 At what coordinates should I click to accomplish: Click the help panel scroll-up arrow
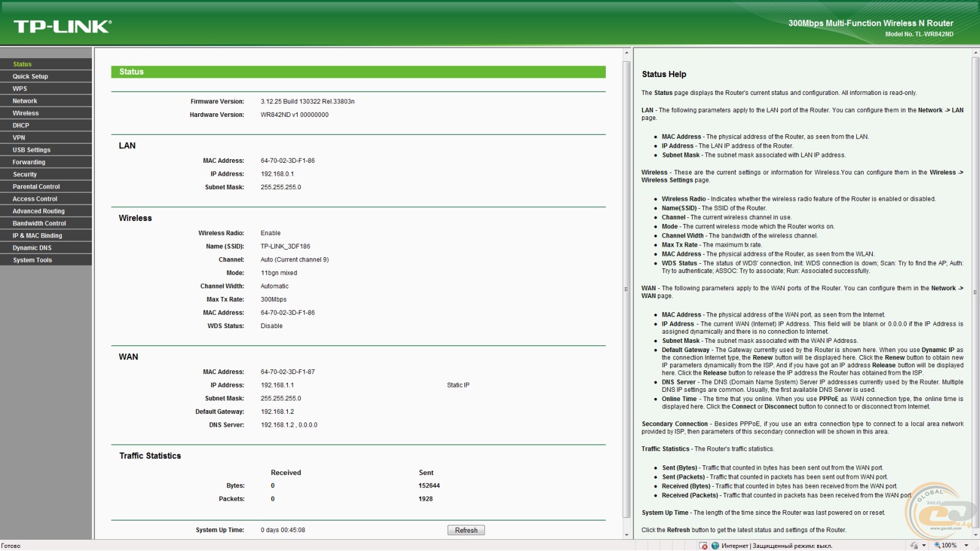pos(976,53)
